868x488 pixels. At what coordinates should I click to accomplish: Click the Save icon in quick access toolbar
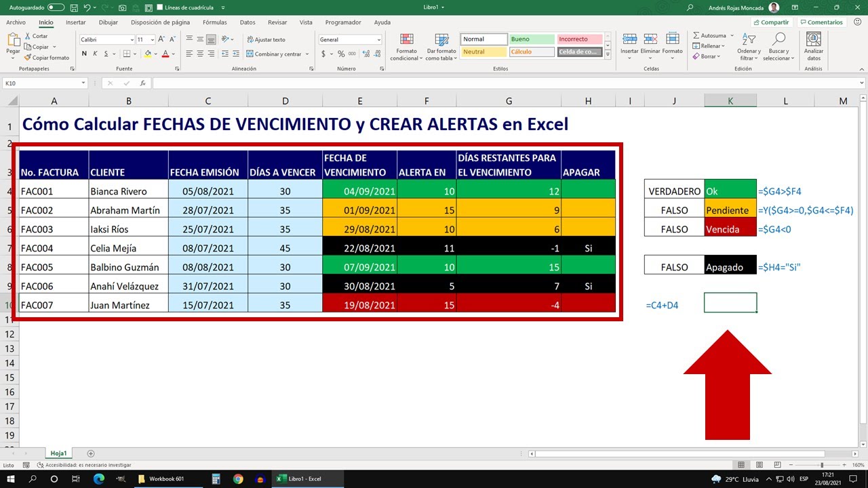75,7
